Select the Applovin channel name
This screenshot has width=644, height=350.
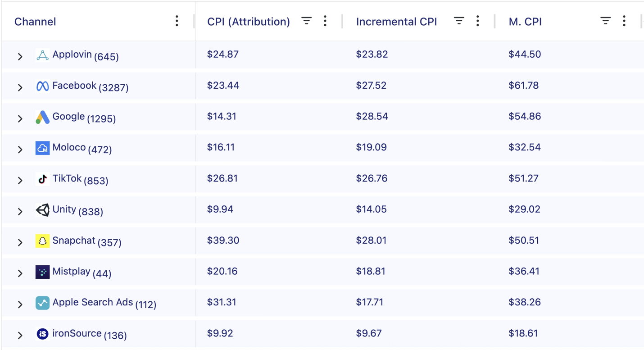(x=72, y=55)
